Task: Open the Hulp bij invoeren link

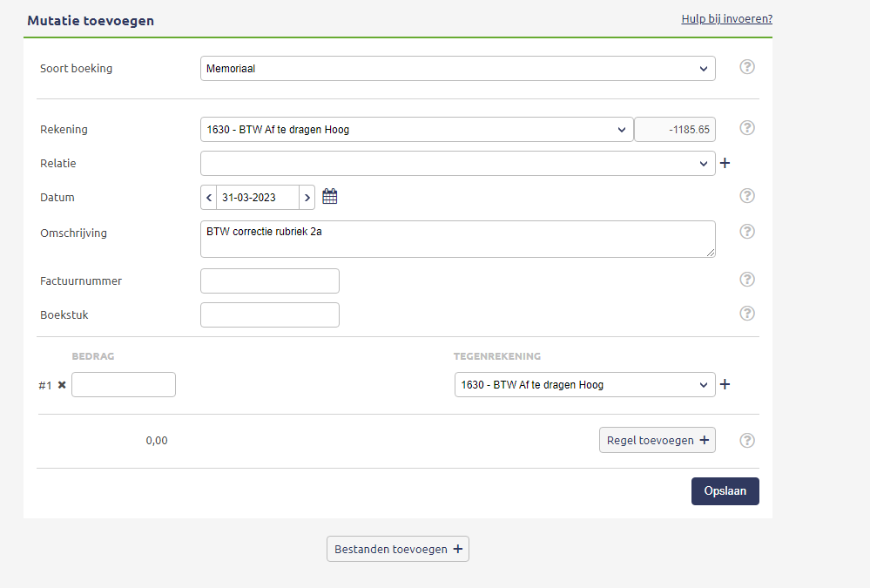Action: 727,19
